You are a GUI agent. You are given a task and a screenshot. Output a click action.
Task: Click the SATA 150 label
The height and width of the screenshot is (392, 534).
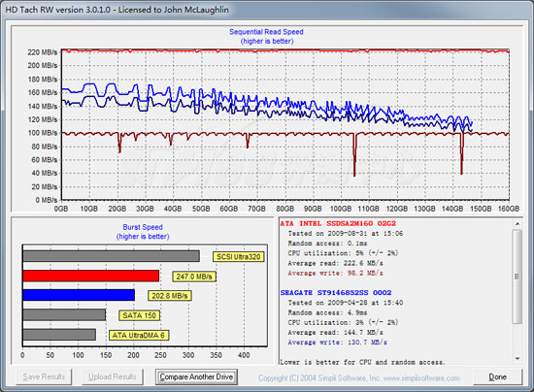coord(139,315)
